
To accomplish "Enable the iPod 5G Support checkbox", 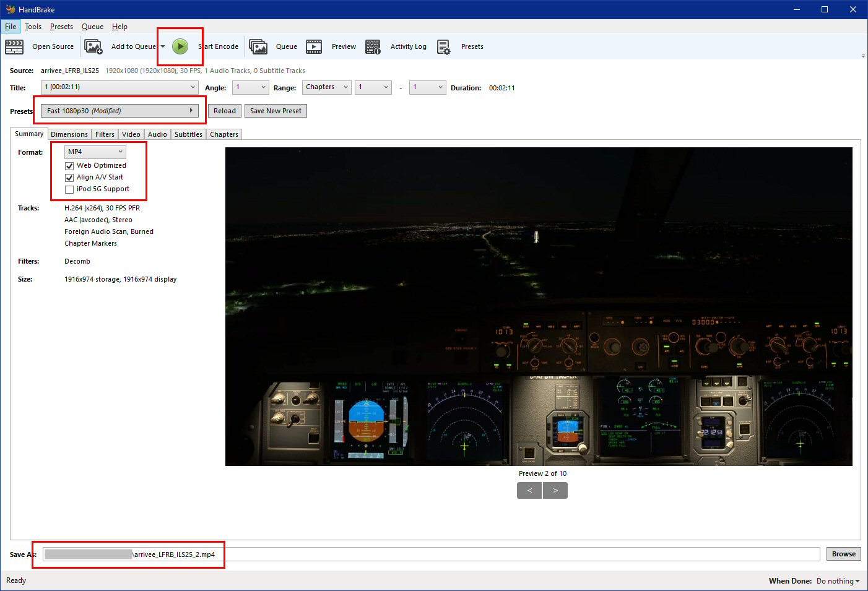I will (69, 189).
